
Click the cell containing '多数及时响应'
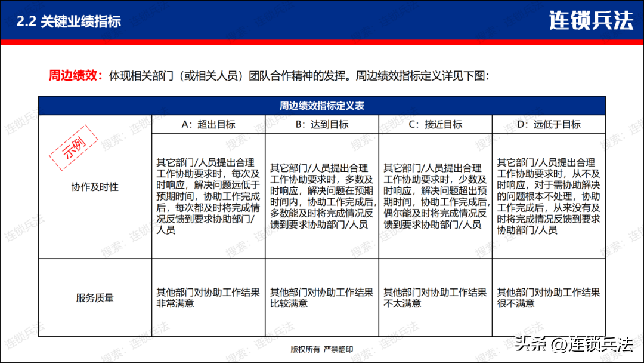pos(321,196)
